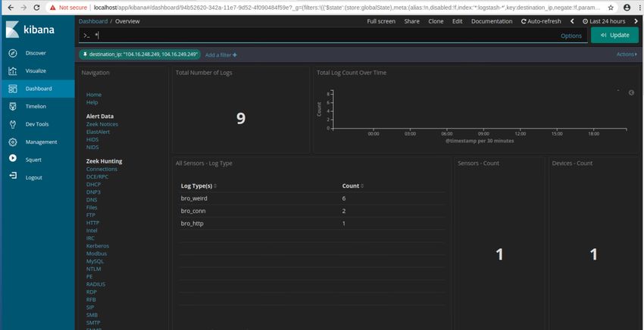
Task: Go back with browser back arrow
Action: pyautogui.click(x=11, y=8)
